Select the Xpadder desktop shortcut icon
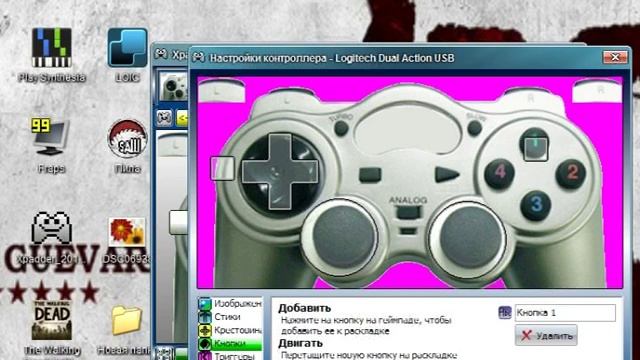 pyautogui.click(x=52, y=228)
